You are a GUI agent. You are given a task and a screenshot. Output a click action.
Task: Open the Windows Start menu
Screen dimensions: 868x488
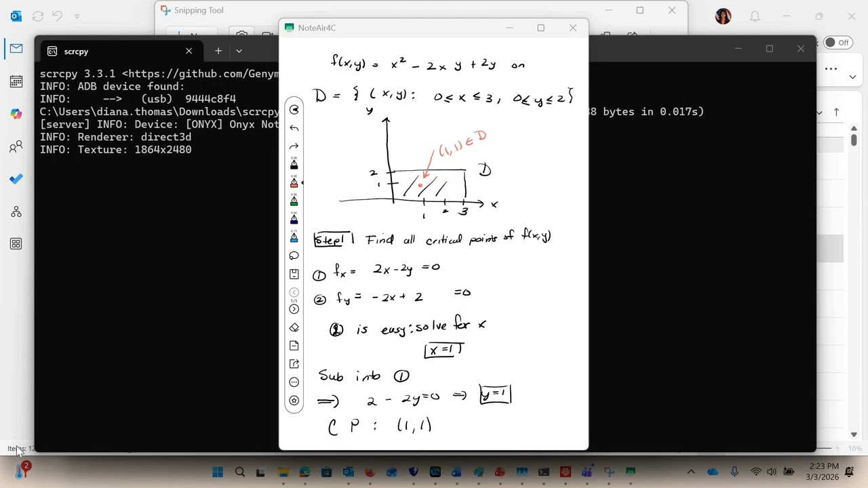pyautogui.click(x=218, y=472)
